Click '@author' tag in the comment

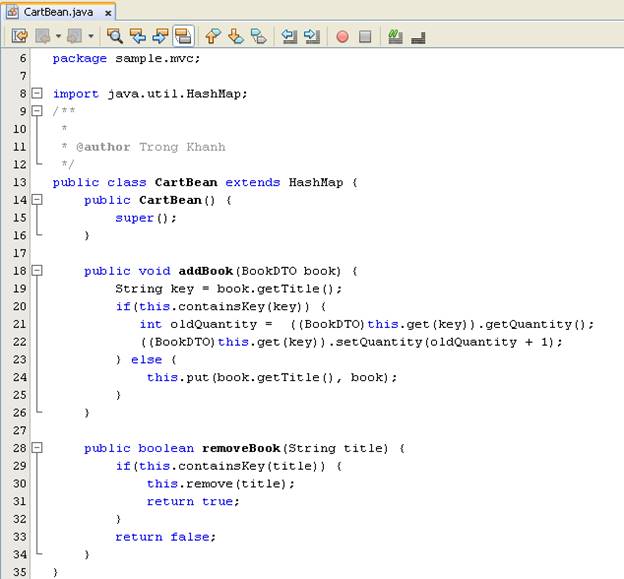coord(103,147)
